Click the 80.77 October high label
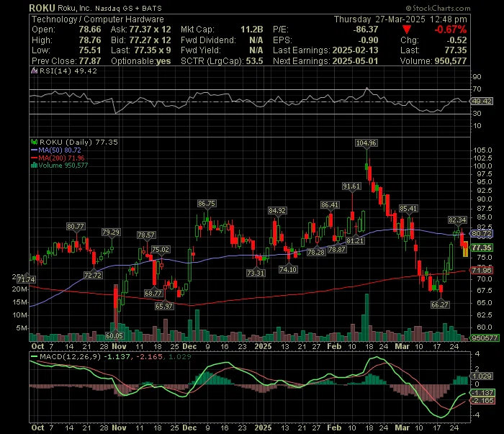 click(x=76, y=227)
